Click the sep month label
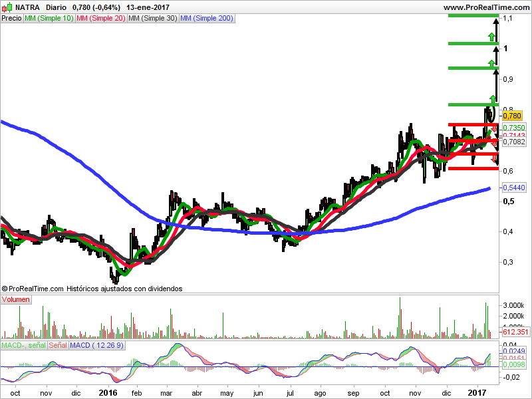The width and height of the screenshot is (532, 399). tap(353, 394)
